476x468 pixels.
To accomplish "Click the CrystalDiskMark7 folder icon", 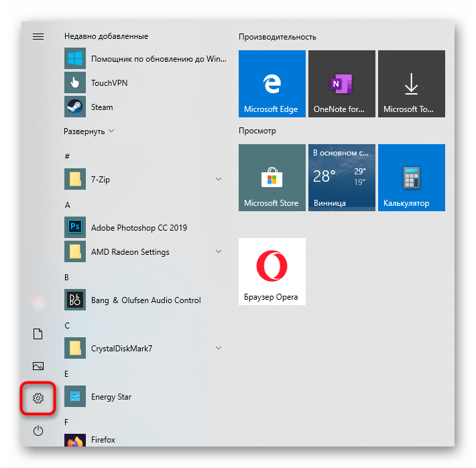I will pos(75,348).
